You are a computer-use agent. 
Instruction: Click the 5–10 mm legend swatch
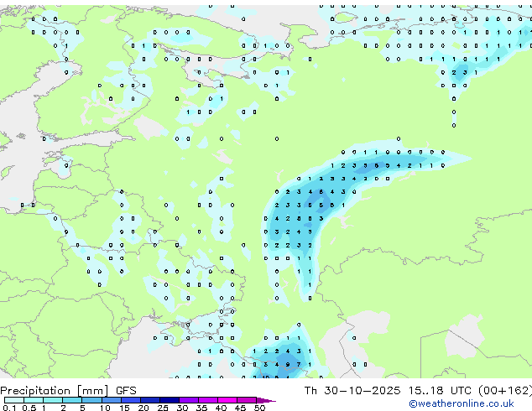click(91, 400)
